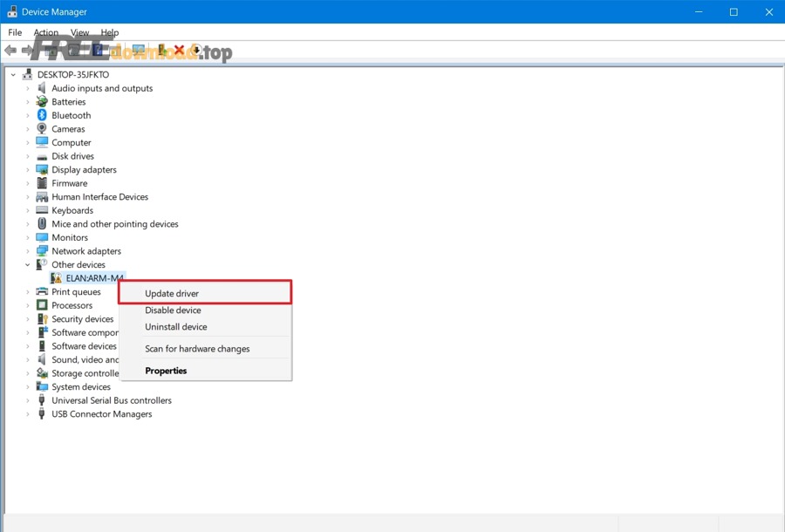Viewport: 785px width, 532px height.
Task: Select the Human Interface Devices label
Action: coord(100,197)
